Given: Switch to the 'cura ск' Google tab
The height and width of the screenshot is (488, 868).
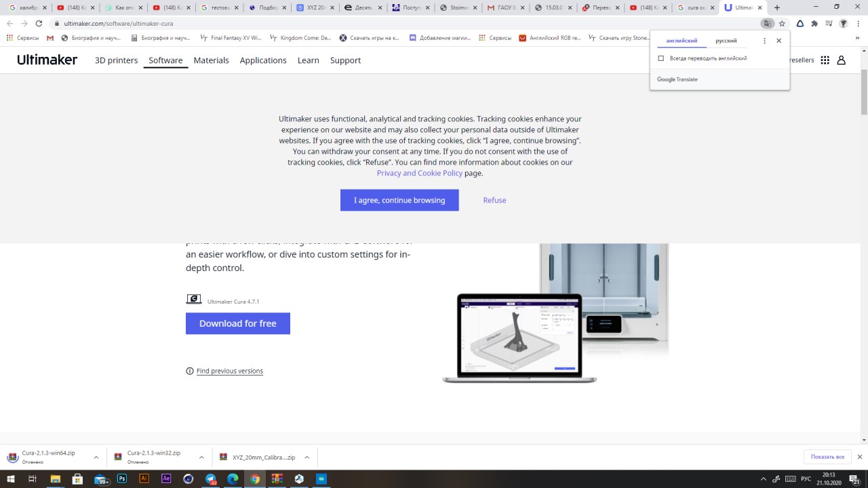Looking at the screenshot, I should pos(696,7).
